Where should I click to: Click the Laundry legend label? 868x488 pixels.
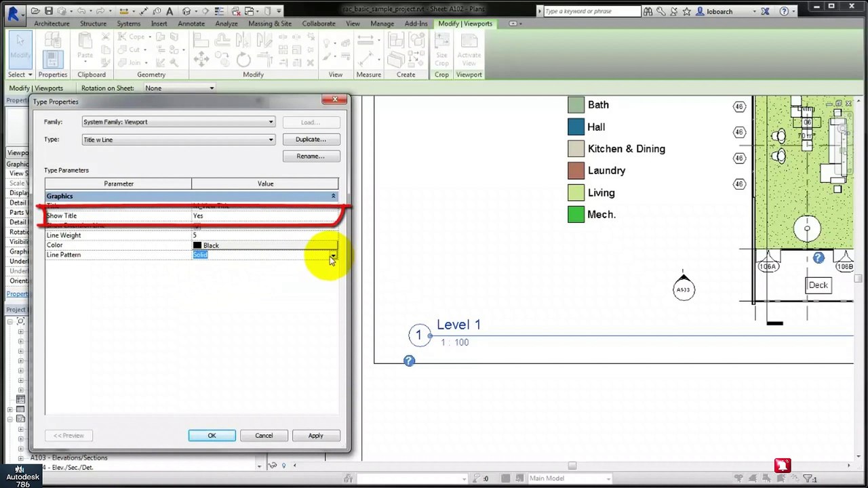606,171
